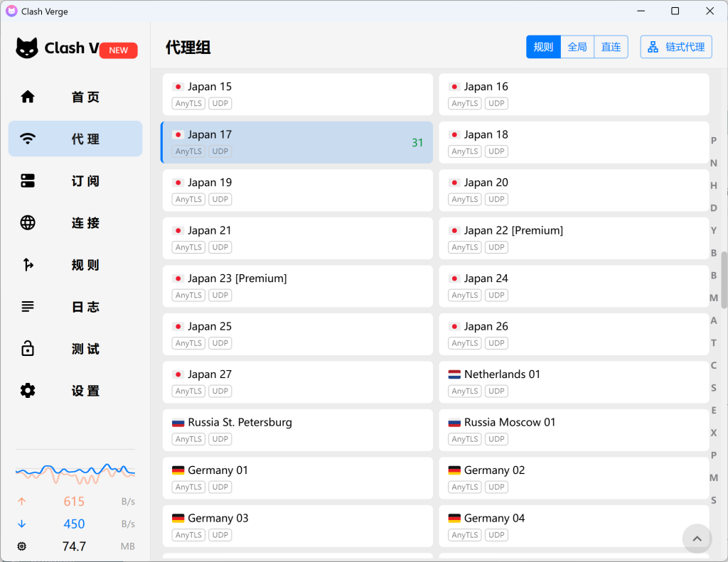Select the Japan 25 proxy node
This screenshot has height=562, width=728.
[x=298, y=334]
